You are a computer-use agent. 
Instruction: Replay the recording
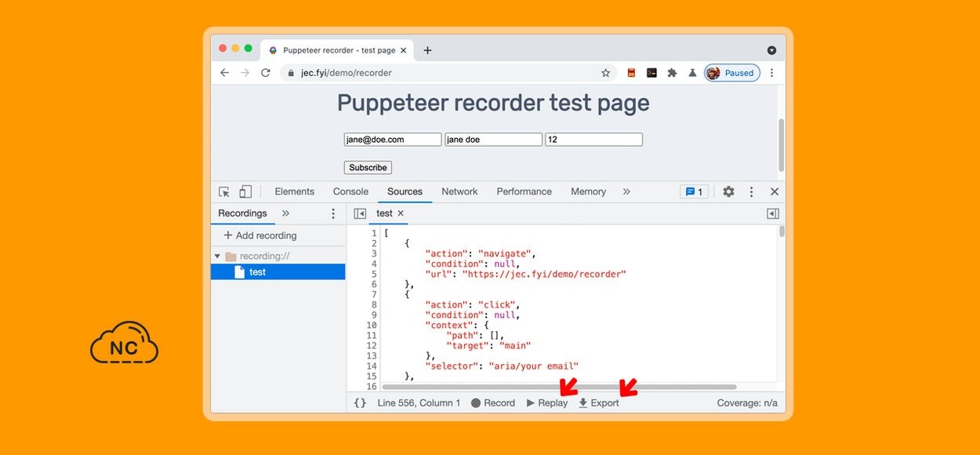coord(547,403)
